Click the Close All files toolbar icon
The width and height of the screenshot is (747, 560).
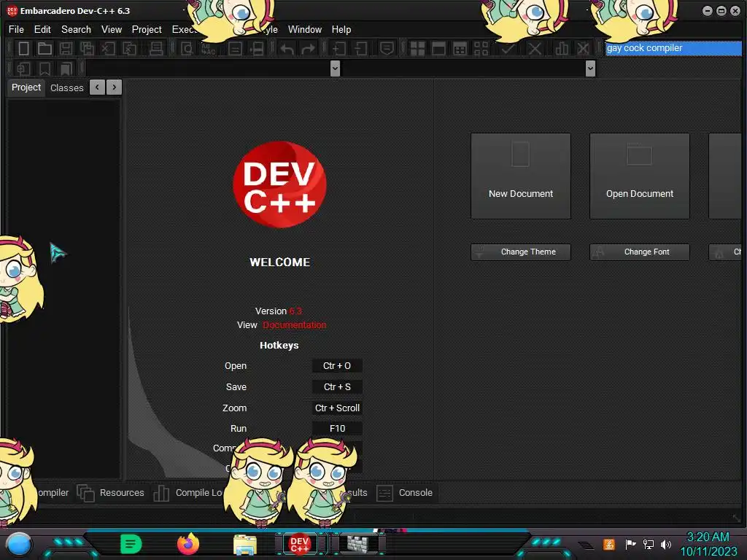130,49
